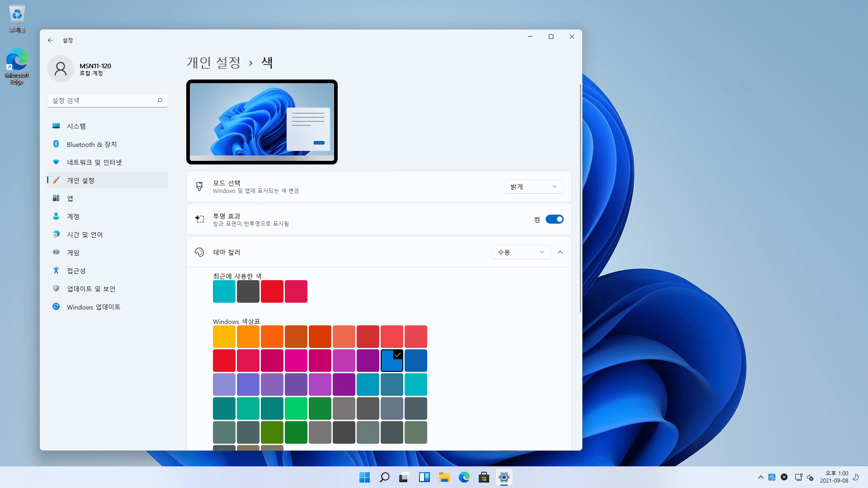Turn off the 투명 효과 toggle

[555, 219]
